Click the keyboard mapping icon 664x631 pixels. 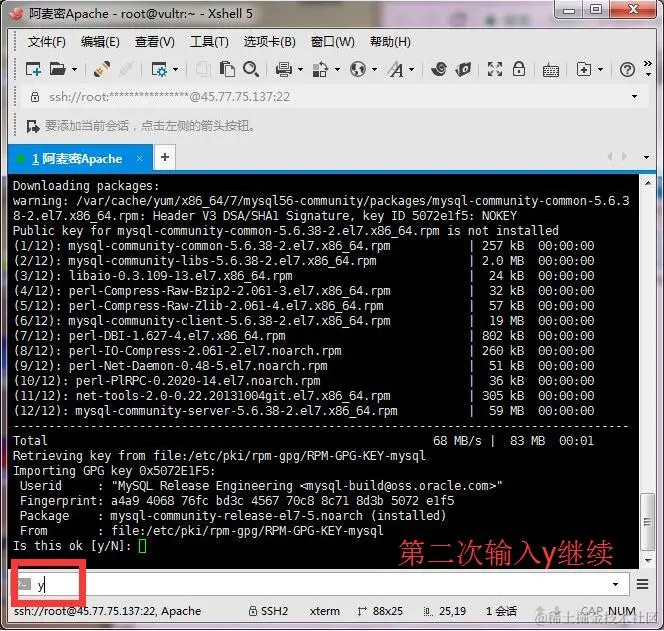(x=551, y=70)
